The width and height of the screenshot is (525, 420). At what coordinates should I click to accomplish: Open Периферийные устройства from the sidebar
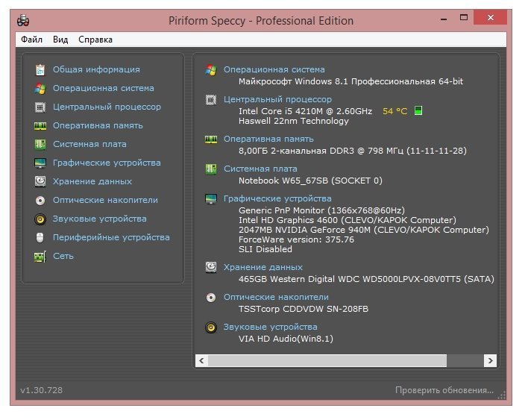111,237
